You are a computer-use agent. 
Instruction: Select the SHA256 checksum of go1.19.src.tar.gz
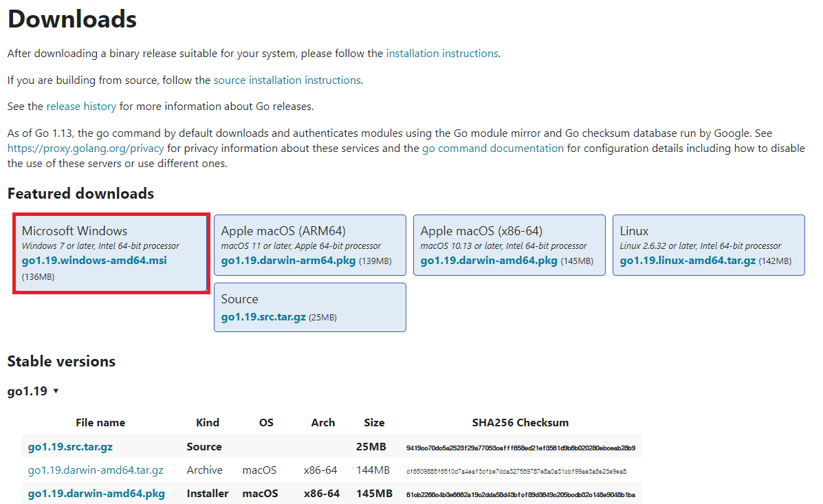[520, 448]
